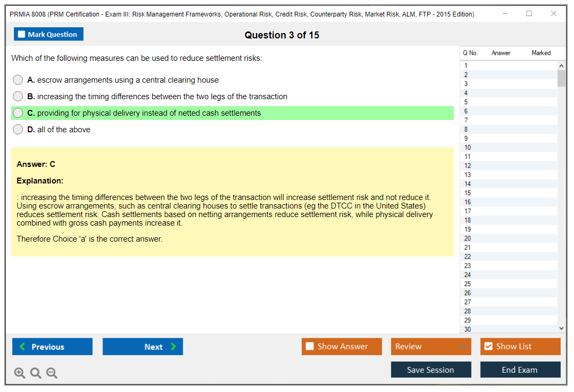574x392 pixels.
Task: Select option A escrow arrangements radio button
Action: point(18,80)
